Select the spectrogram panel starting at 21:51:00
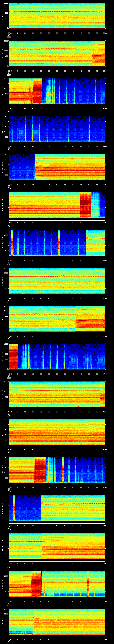114x644 pixels. pyautogui.click(x=57, y=546)
